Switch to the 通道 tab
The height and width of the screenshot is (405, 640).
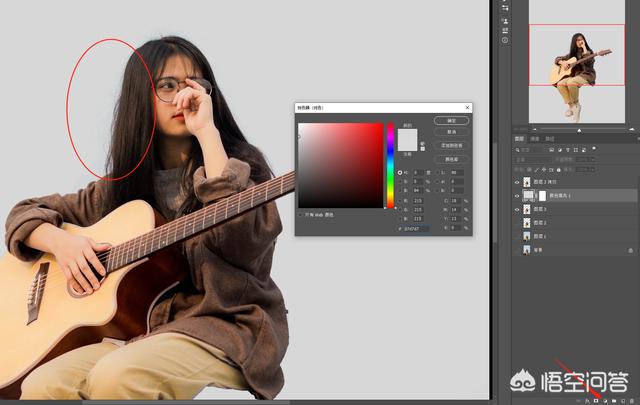(x=535, y=139)
